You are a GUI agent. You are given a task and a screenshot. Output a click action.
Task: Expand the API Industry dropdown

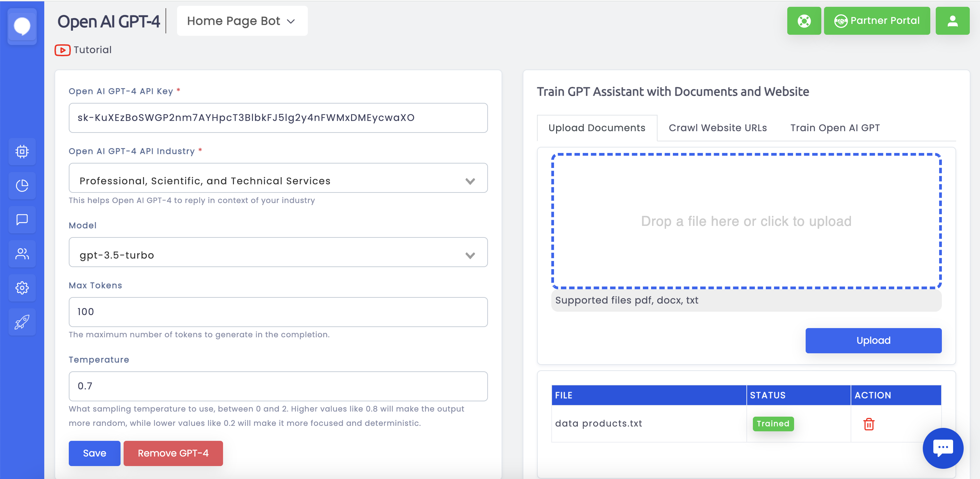click(278, 178)
